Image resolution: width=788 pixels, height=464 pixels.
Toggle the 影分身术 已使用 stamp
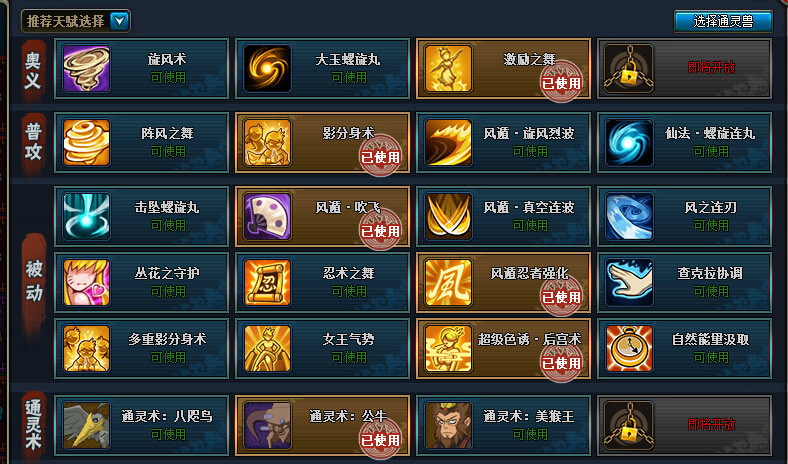click(x=380, y=155)
